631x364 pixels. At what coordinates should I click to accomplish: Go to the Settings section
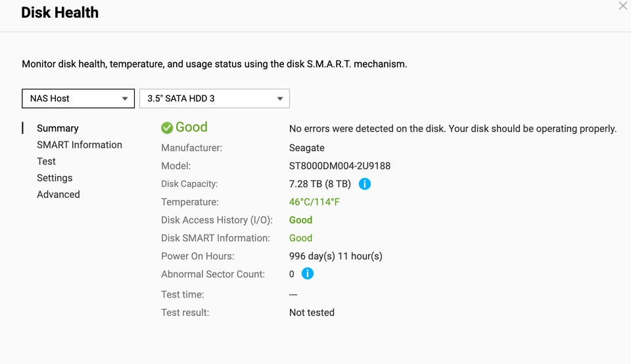point(55,178)
